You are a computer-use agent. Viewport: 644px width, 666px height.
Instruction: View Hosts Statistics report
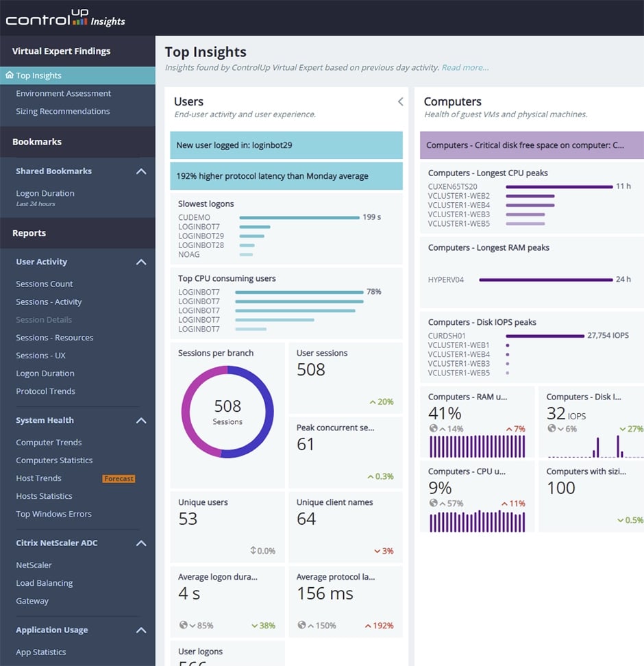click(x=44, y=496)
